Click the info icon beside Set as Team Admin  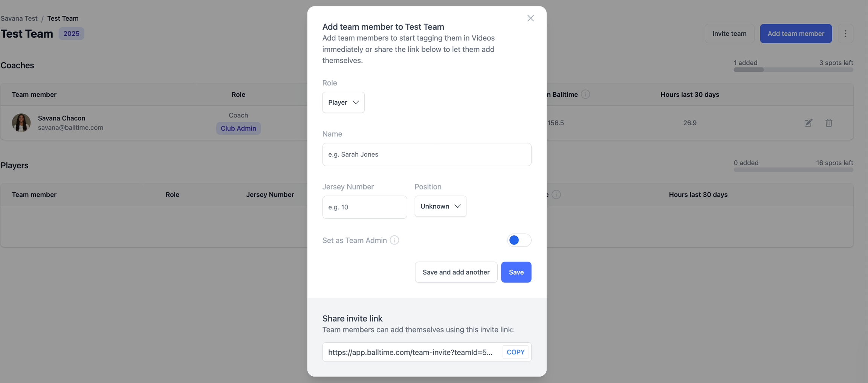(394, 240)
